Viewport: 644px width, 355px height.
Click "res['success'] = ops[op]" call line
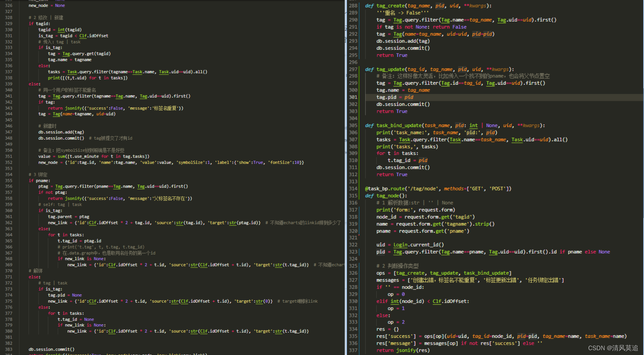coord(501,336)
